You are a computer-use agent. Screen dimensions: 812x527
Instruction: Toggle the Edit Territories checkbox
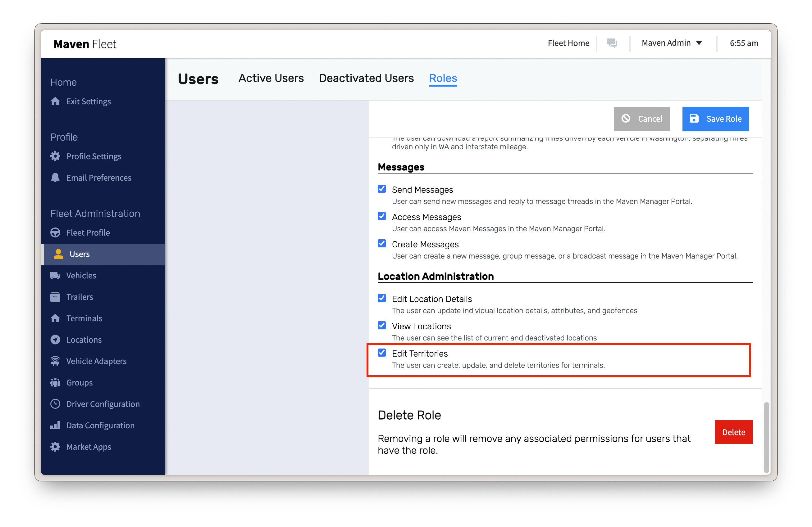382,353
